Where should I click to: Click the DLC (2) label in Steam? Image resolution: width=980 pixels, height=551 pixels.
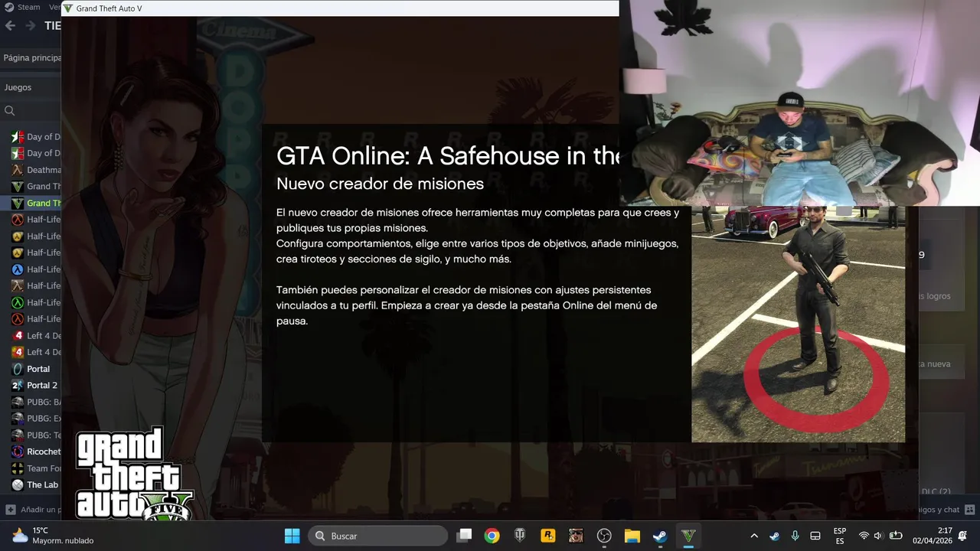point(936,491)
